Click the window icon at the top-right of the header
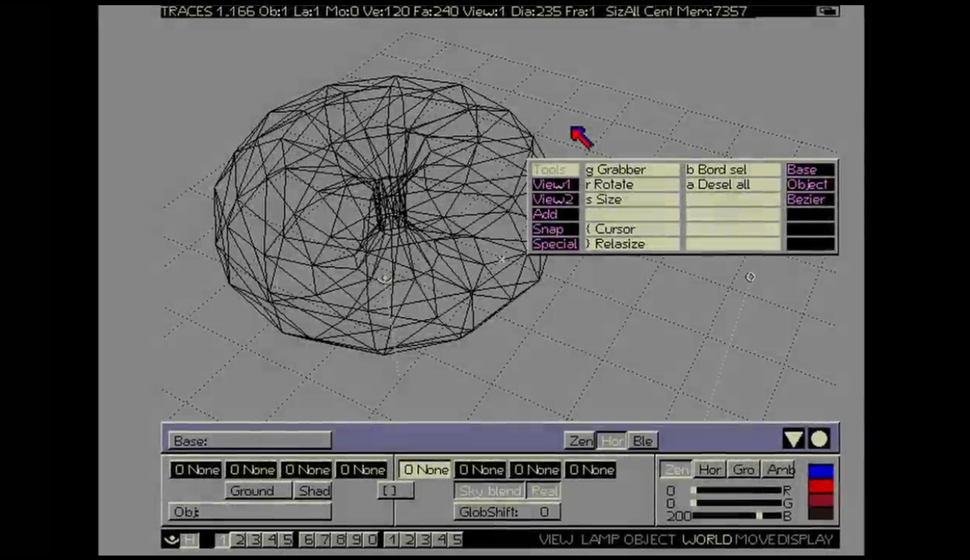This screenshot has height=560, width=970. tap(827, 11)
